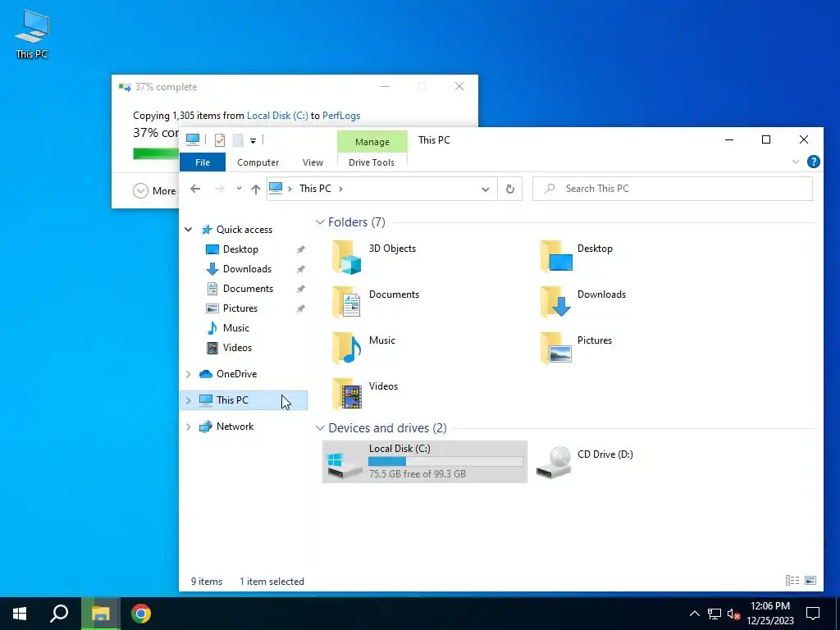
Task: Open Customize Quick Access Toolbar dropdown arrow
Action: pos(253,141)
